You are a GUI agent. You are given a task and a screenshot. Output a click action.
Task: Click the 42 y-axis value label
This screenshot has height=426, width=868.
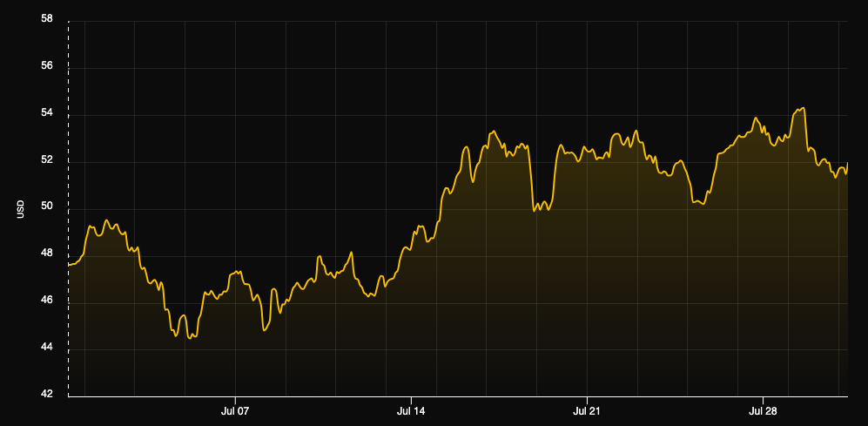pos(47,396)
